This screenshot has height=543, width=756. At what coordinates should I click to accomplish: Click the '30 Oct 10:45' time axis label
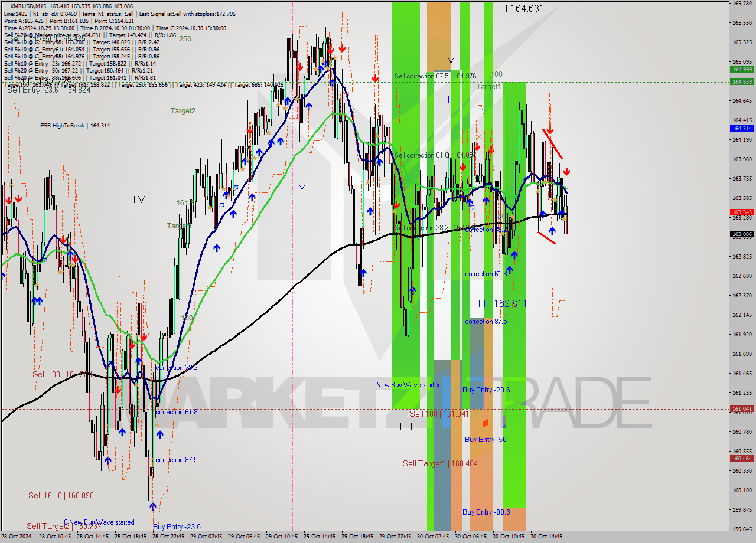[509, 537]
